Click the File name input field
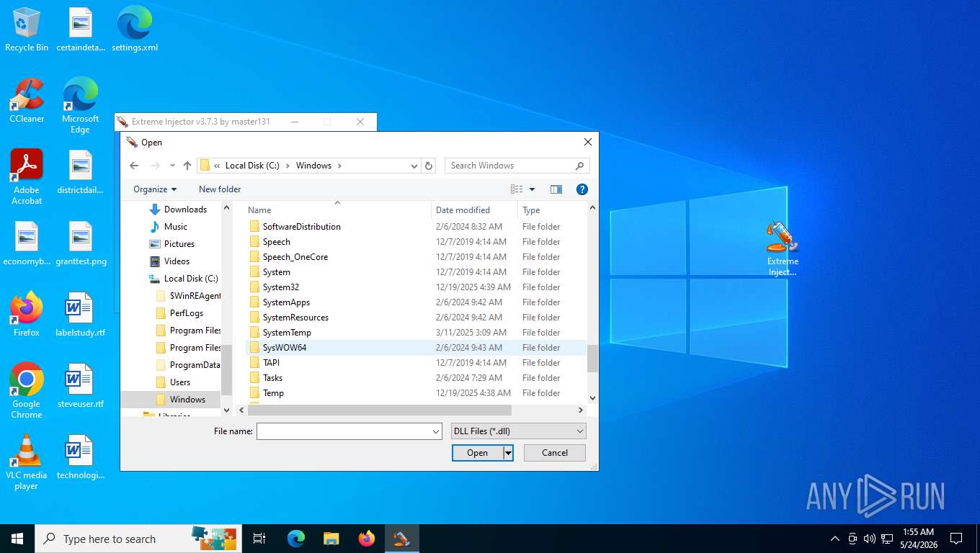The image size is (980, 553). [x=343, y=431]
